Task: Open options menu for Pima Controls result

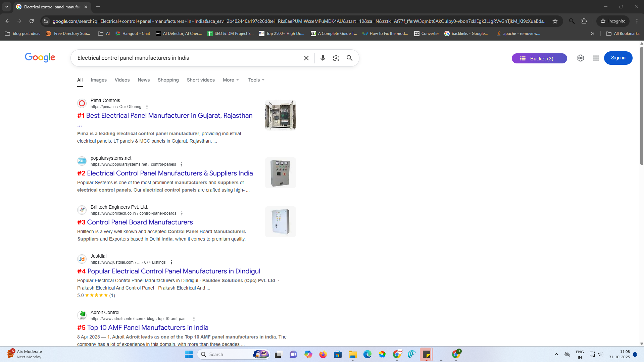Action: click(x=147, y=107)
